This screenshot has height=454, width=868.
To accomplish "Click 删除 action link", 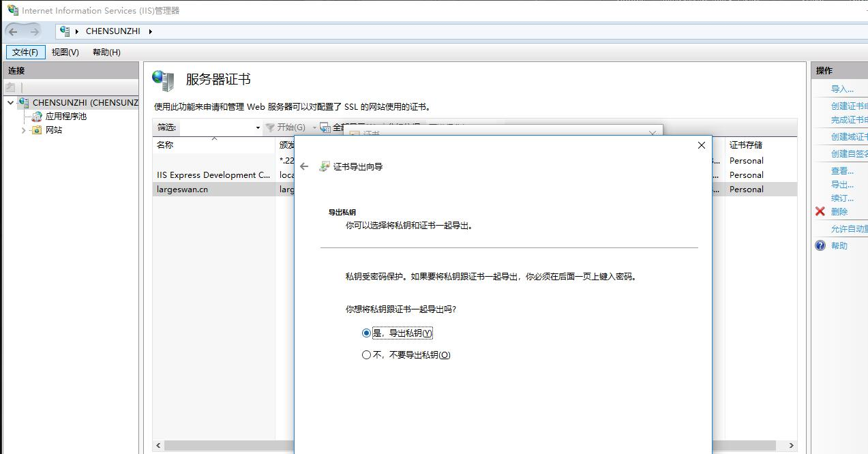I will pyautogui.click(x=839, y=212).
